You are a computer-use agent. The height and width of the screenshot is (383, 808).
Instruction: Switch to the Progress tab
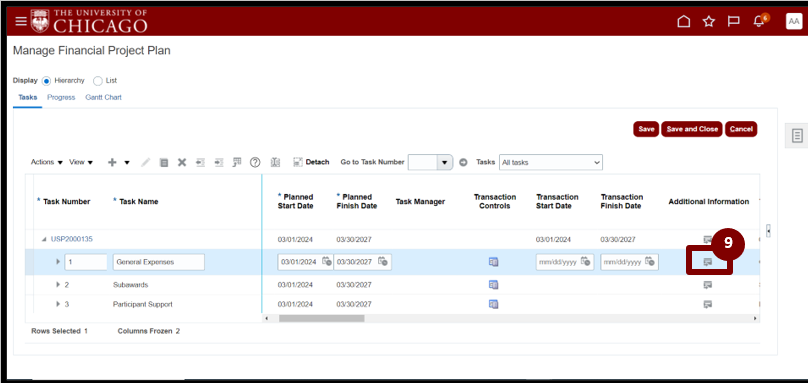[61, 97]
